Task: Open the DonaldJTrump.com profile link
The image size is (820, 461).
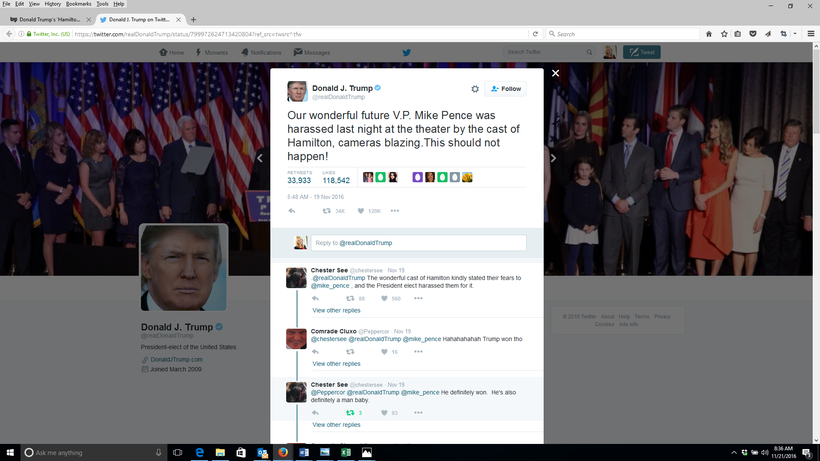Action: [x=176, y=360]
